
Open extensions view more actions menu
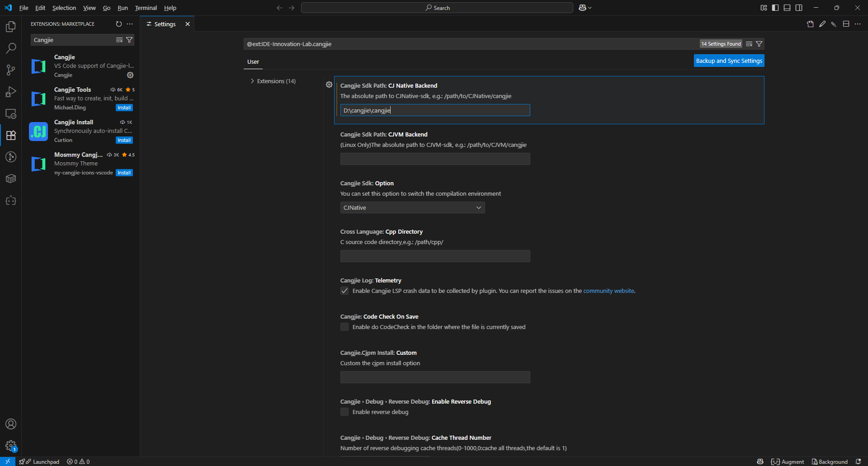pos(130,24)
